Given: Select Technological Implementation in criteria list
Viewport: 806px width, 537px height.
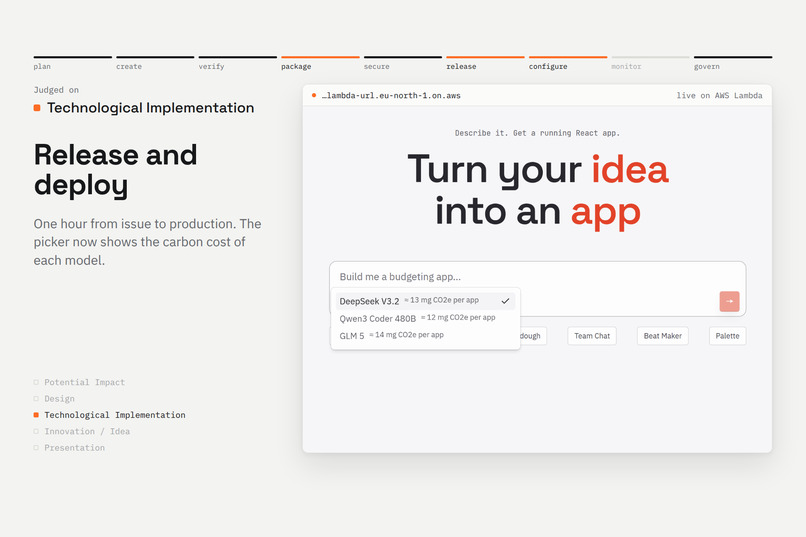Looking at the screenshot, I should (x=110, y=415).
